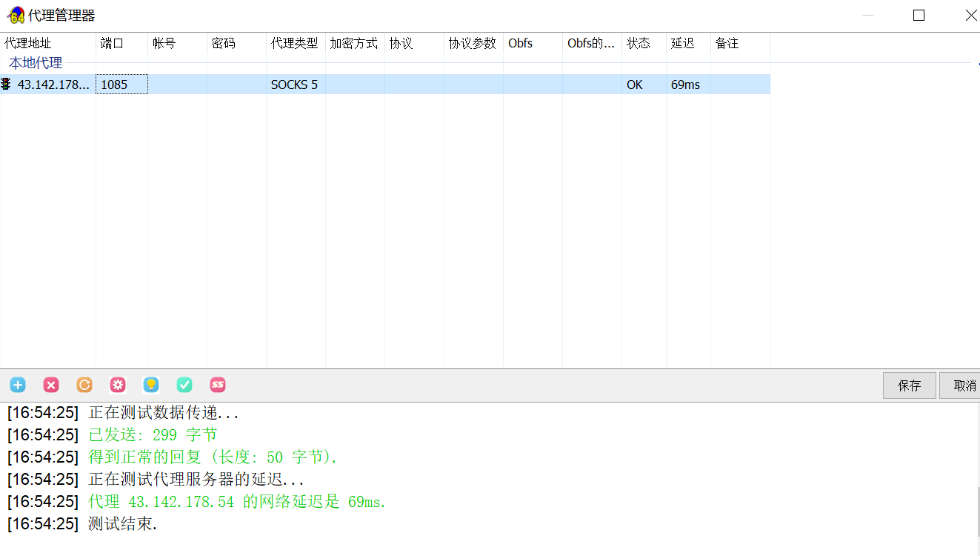Sort by the 延迟 column header
The height and width of the screenshot is (556, 980).
689,43
